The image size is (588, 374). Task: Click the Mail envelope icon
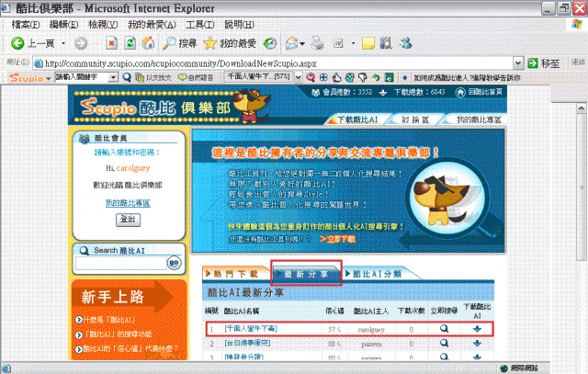click(292, 43)
